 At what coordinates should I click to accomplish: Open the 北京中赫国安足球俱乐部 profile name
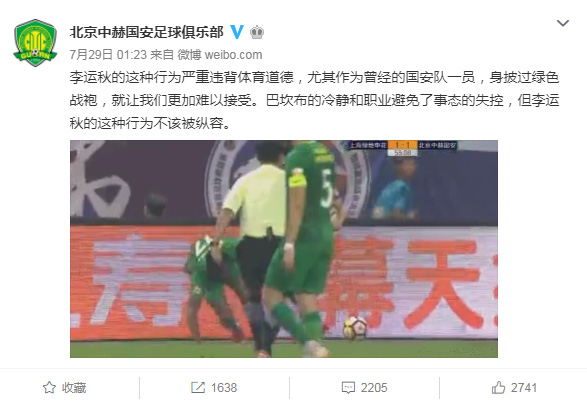coord(147,32)
